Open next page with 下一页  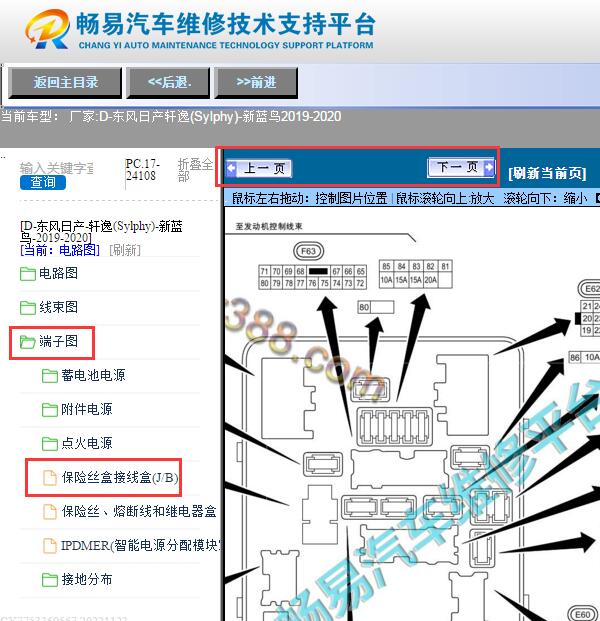[461, 167]
